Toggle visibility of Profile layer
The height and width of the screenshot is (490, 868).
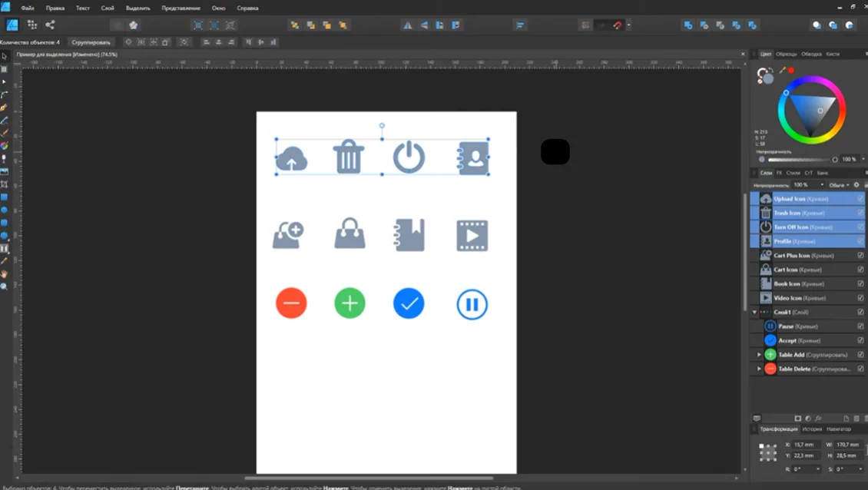pos(860,241)
